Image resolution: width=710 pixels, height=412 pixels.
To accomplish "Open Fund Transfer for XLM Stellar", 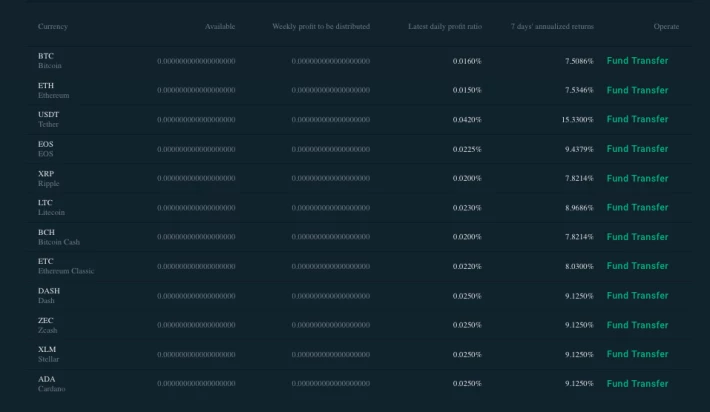I will click(x=637, y=354).
